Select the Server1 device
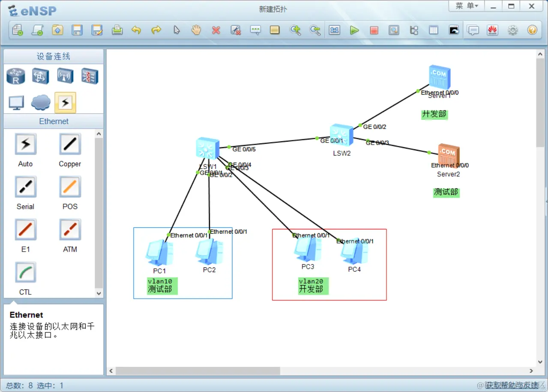 440,77
